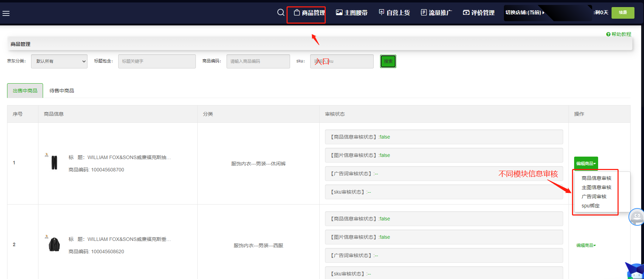
Task: Select the 出售中商品 tab
Action: [x=25, y=91]
